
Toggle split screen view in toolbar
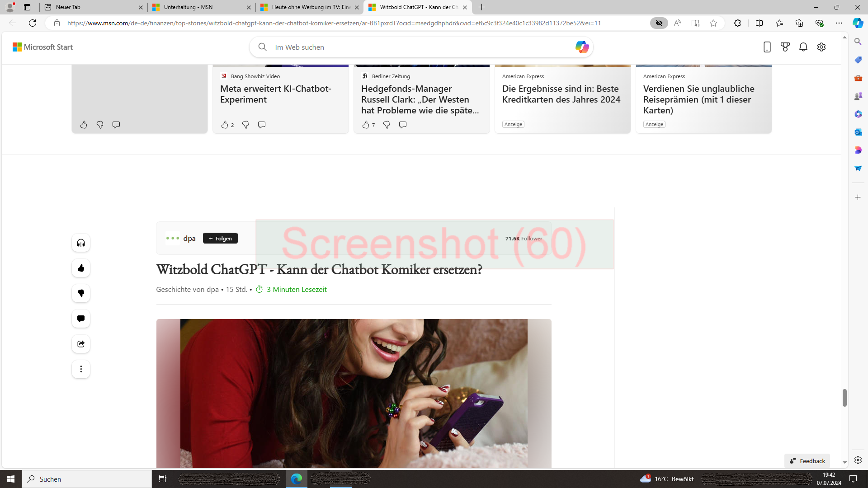click(759, 23)
